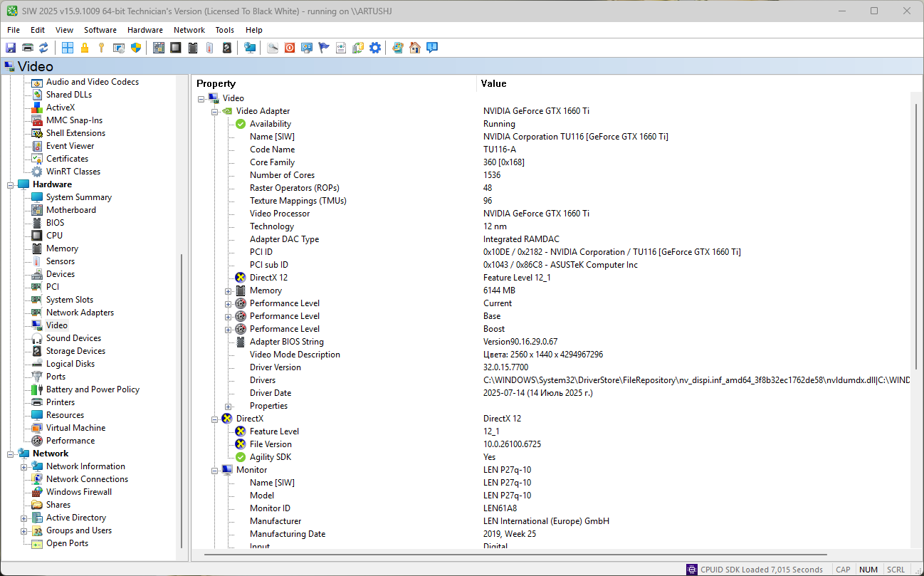Select Motherboard in the Hardware tree
Viewport: 924px width, 576px height.
point(70,210)
